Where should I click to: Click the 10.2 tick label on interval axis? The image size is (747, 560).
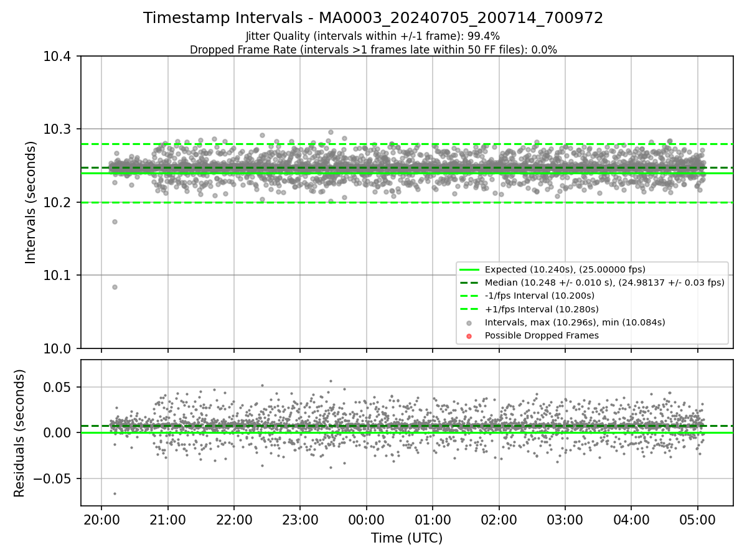pyautogui.click(x=59, y=202)
